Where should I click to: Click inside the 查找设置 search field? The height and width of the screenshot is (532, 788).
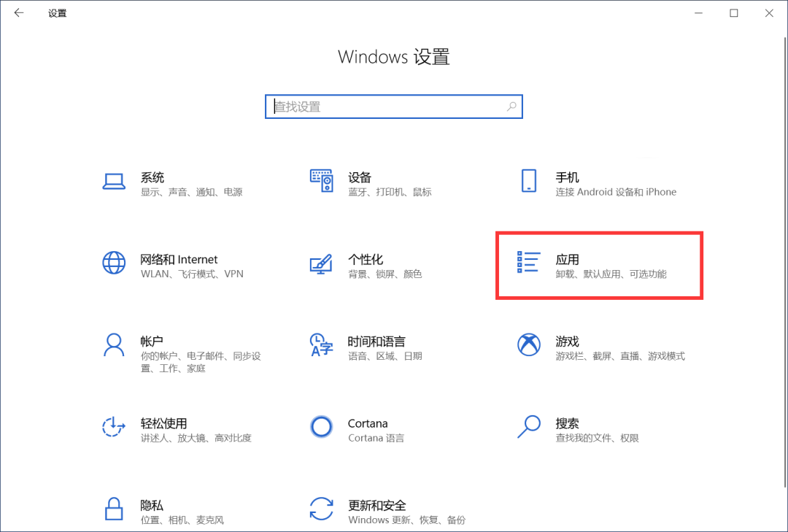coord(394,107)
